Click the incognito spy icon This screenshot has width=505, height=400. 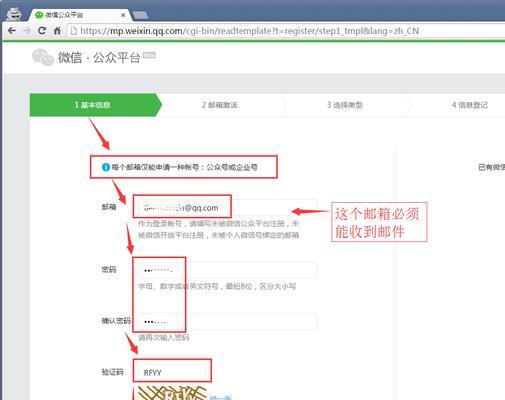pyautogui.click(x=14, y=13)
